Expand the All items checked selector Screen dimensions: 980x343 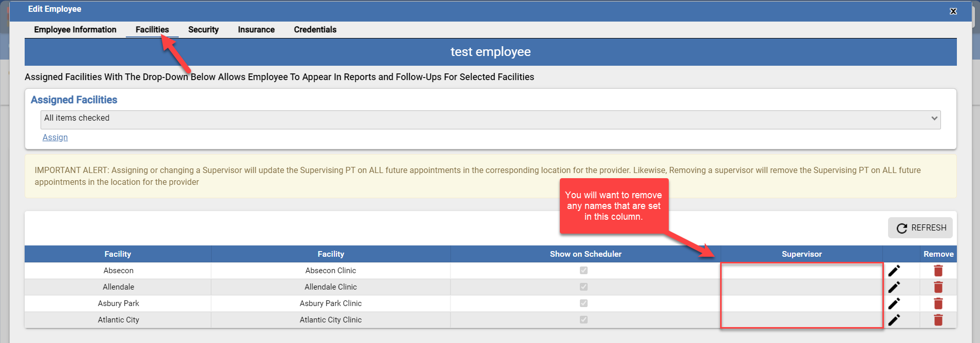point(491,119)
